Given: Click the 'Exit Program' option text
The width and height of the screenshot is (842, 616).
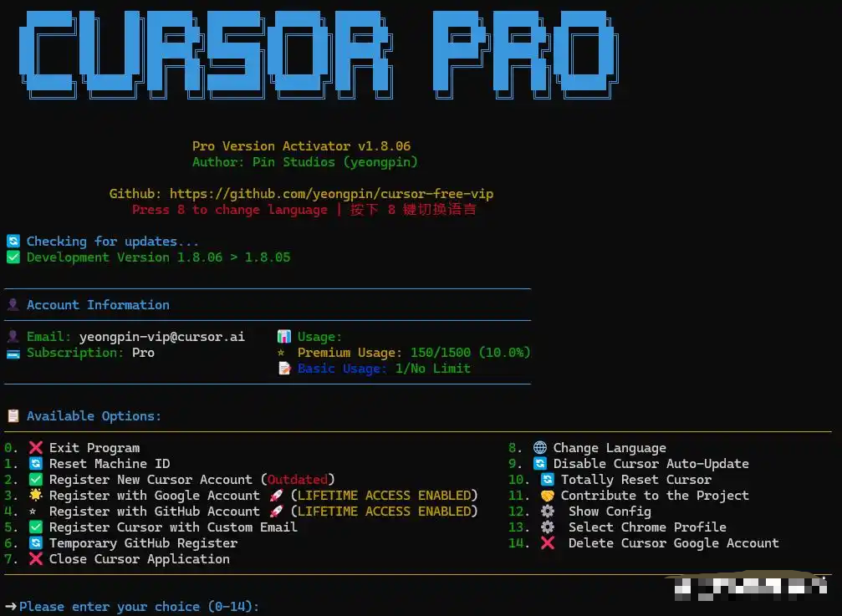Looking at the screenshot, I should [94, 448].
